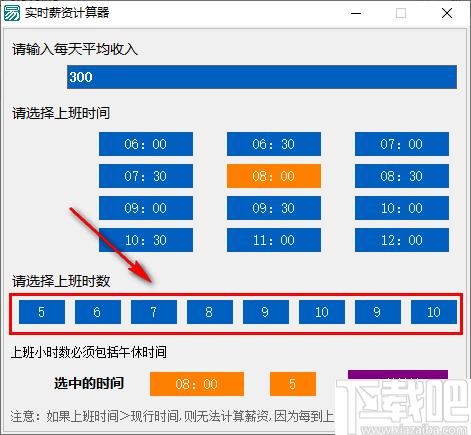Select the 06:30 start time
This screenshot has height=435, width=471.
coord(274,144)
